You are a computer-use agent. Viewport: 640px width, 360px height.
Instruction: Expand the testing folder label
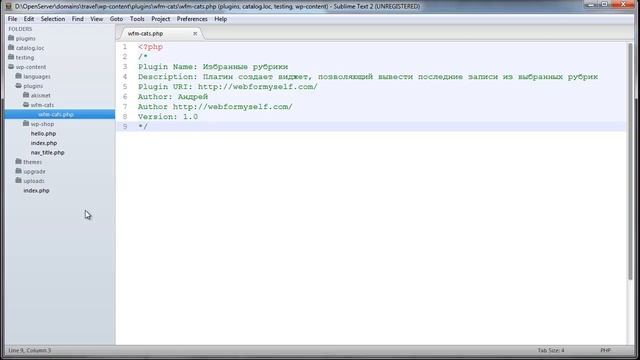tap(25, 58)
